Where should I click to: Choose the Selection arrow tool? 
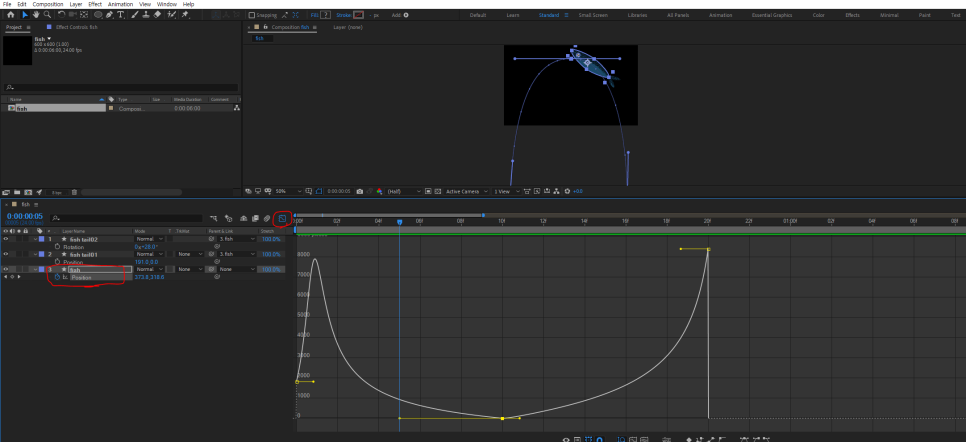pos(25,14)
